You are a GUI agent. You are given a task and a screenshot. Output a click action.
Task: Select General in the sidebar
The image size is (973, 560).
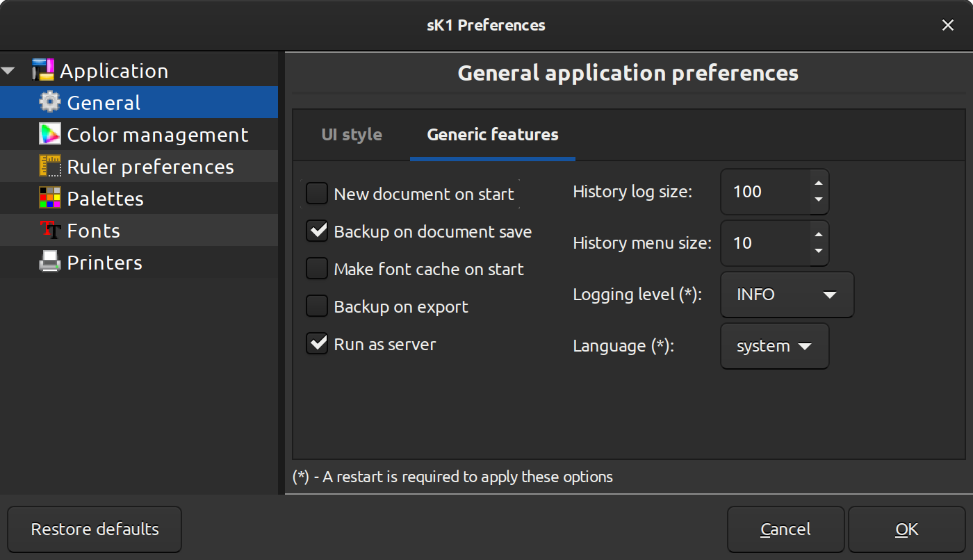tap(139, 102)
